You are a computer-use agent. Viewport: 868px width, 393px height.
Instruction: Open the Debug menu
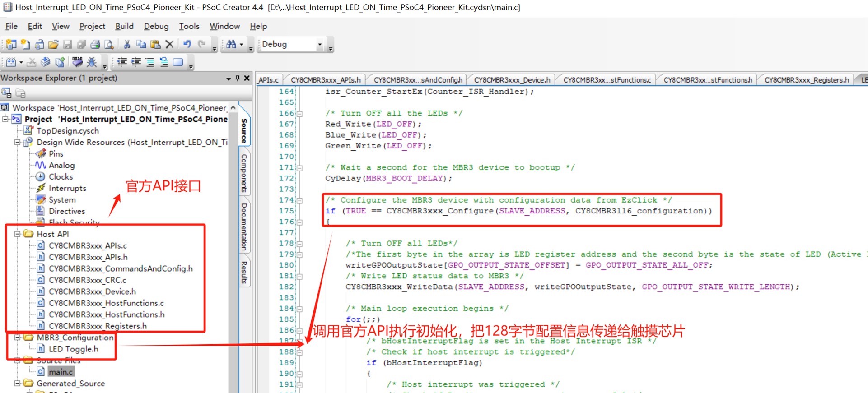coord(156,26)
